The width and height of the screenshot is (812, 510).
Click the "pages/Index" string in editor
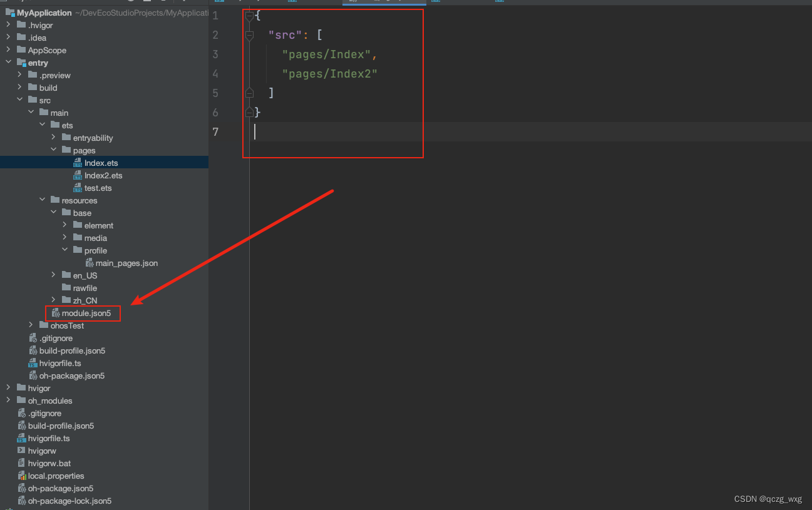pyautogui.click(x=326, y=54)
